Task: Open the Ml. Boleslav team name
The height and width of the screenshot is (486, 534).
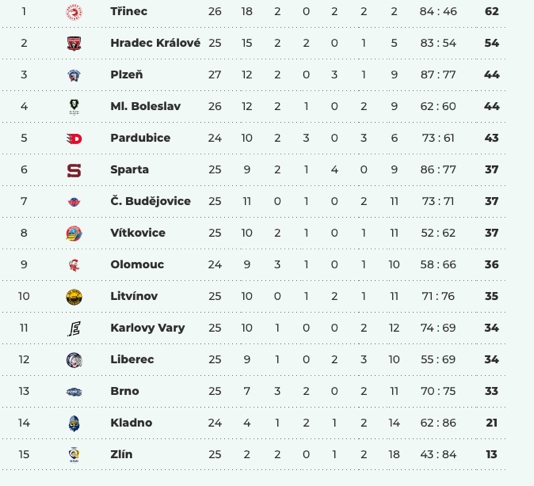Action: 145,106
